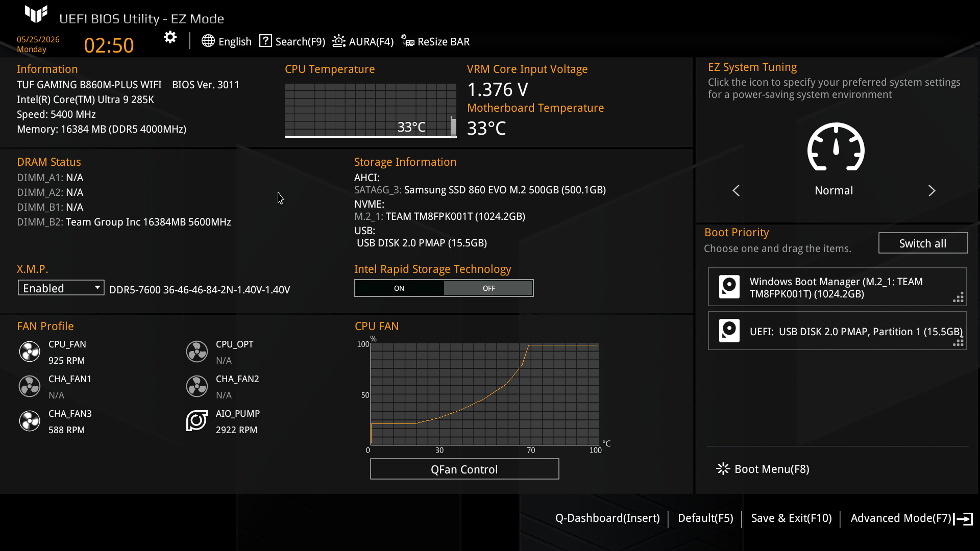Select the CPU_FAN fan icon

pos(30,352)
